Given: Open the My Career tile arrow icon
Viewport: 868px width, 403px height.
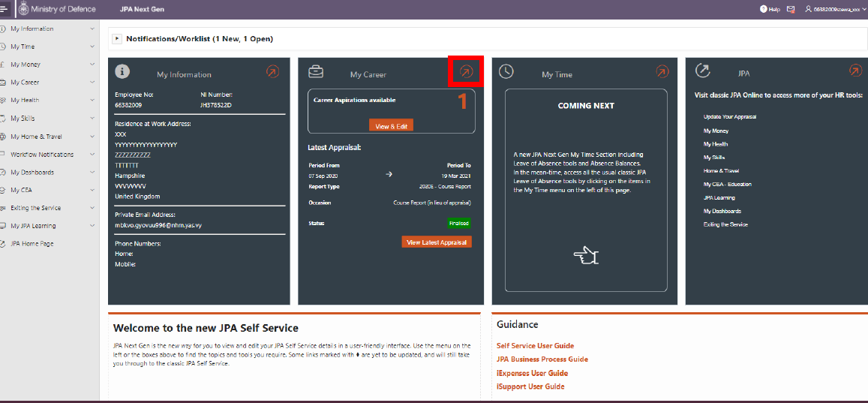Looking at the screenshot, I should [467, 71].
